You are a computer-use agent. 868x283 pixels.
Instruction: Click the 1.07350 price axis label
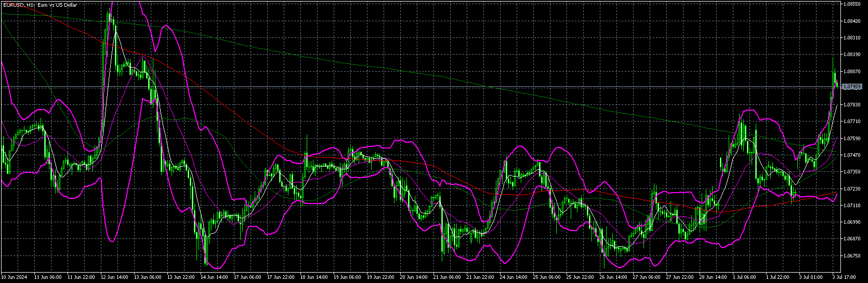pyautogui.click(x=853, y=171)
